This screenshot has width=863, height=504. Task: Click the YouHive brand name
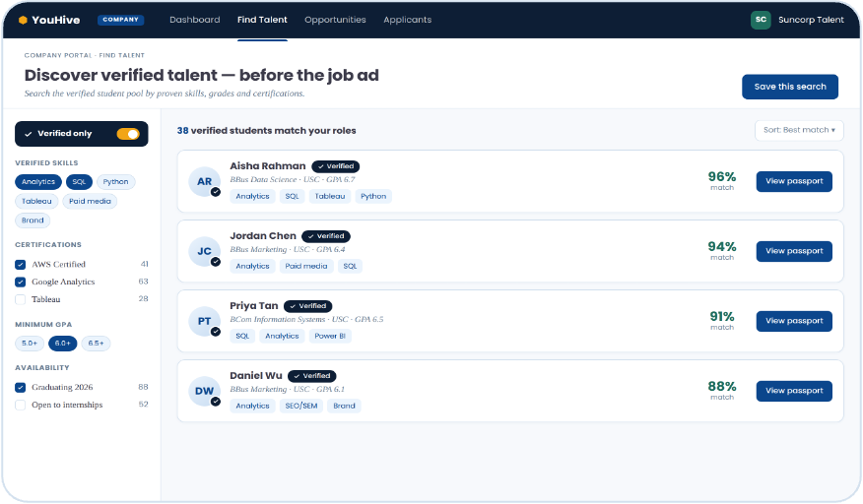(x=55, y=20)
